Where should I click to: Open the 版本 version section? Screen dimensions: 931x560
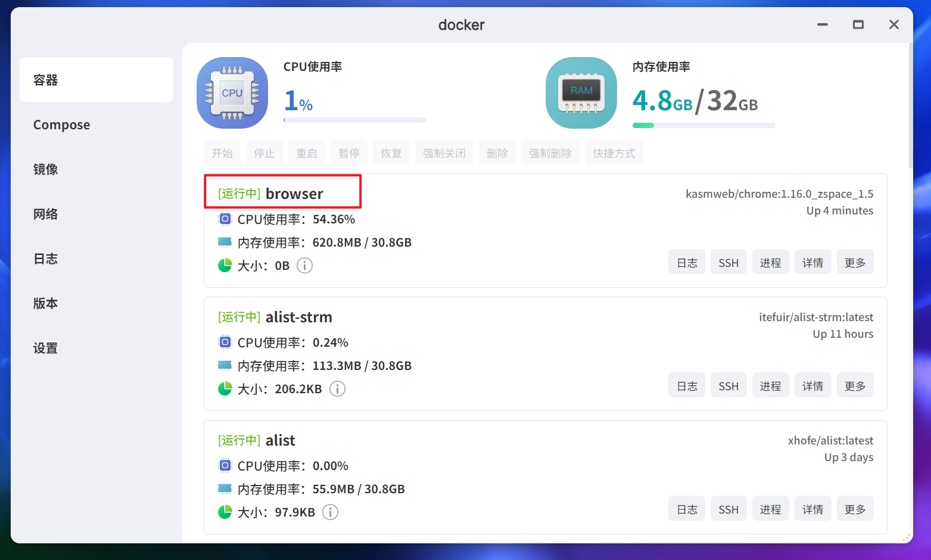(x=96, y=303)
